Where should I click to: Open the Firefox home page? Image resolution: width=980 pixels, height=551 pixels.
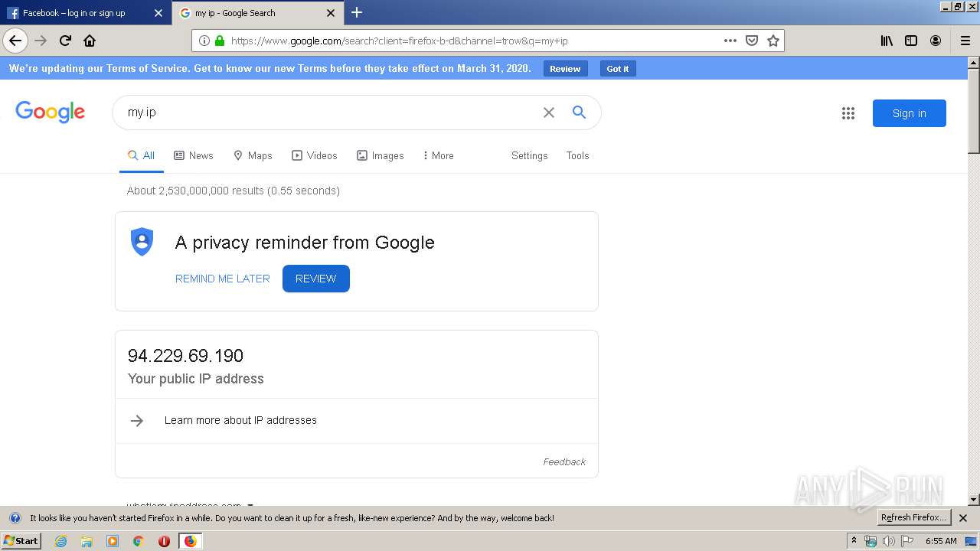click(x=90, y=41)
